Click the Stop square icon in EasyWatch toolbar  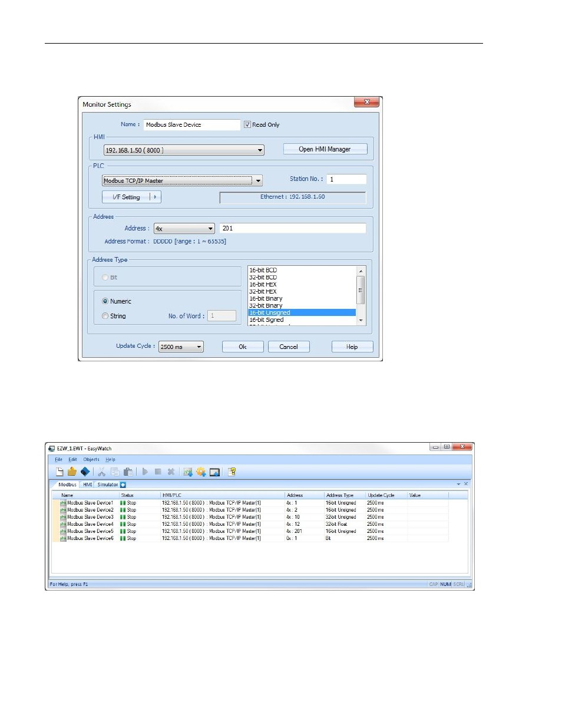(x=158, y=472)
